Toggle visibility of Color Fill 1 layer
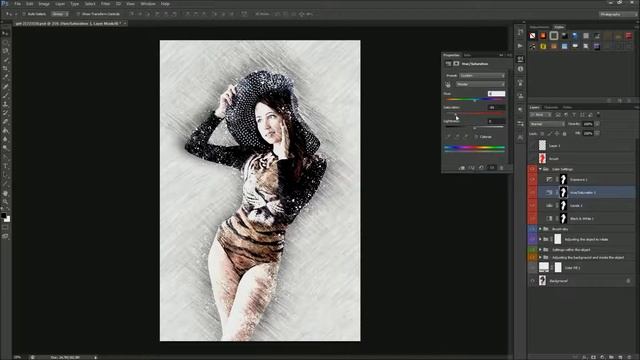The height and width of the screenshot is (360, 640). [x=532, y=268]
